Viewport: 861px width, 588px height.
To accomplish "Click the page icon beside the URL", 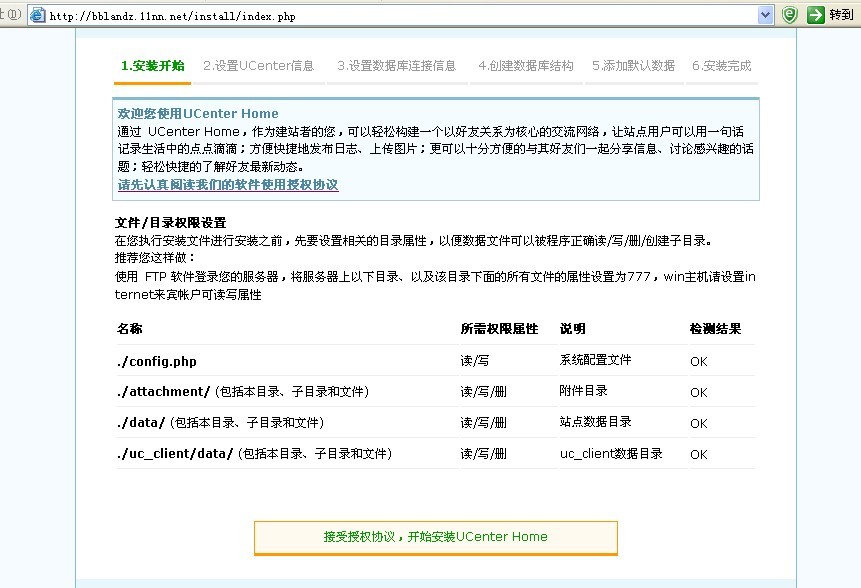I will point(37,15).
